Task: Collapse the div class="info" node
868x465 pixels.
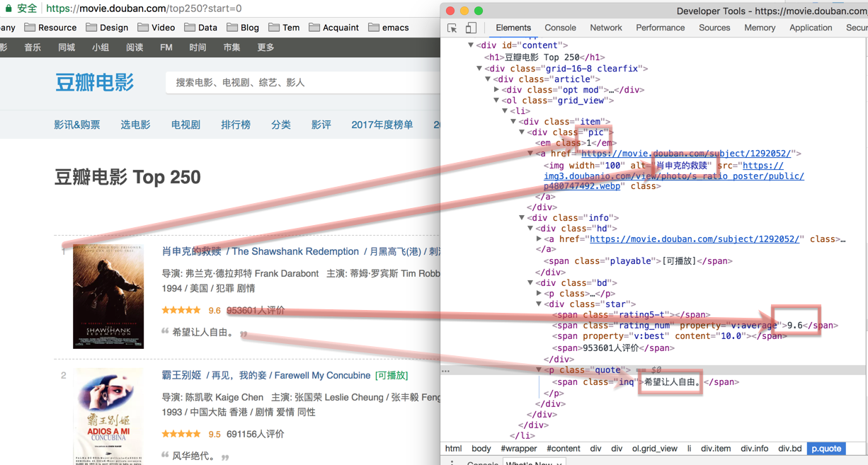Action: click(x=522, y=218)
